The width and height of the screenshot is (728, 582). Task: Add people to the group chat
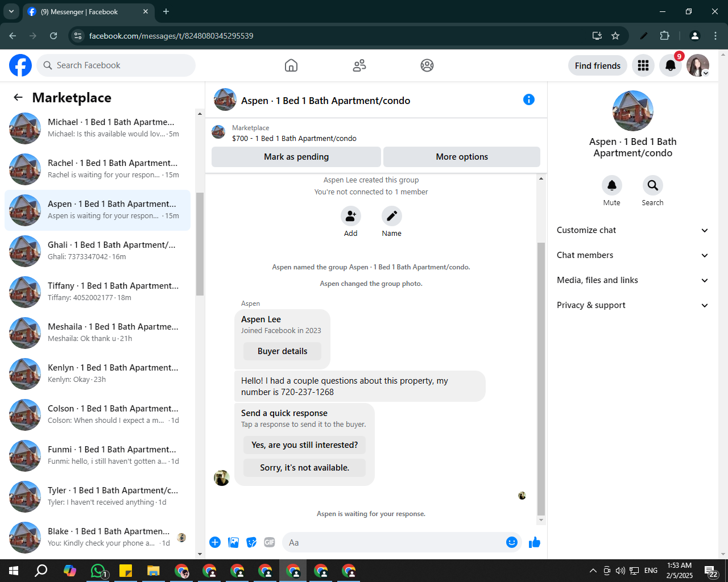[351, 217]
